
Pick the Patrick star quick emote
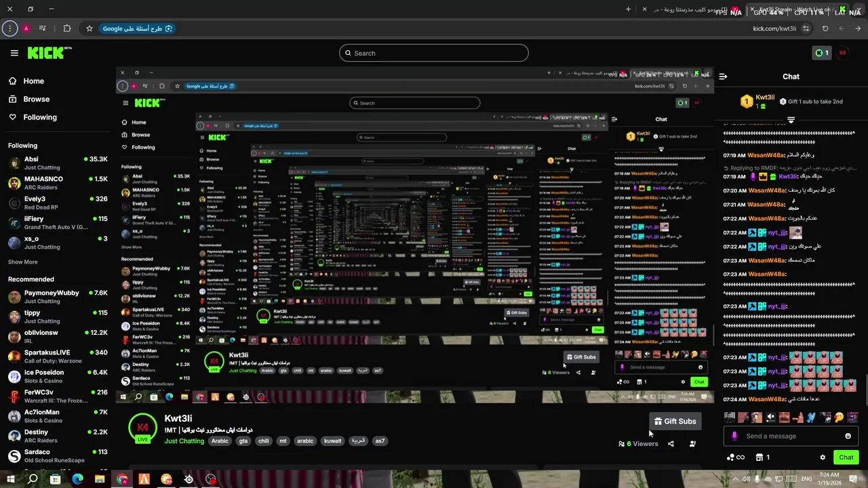click(x=797, y=418)
